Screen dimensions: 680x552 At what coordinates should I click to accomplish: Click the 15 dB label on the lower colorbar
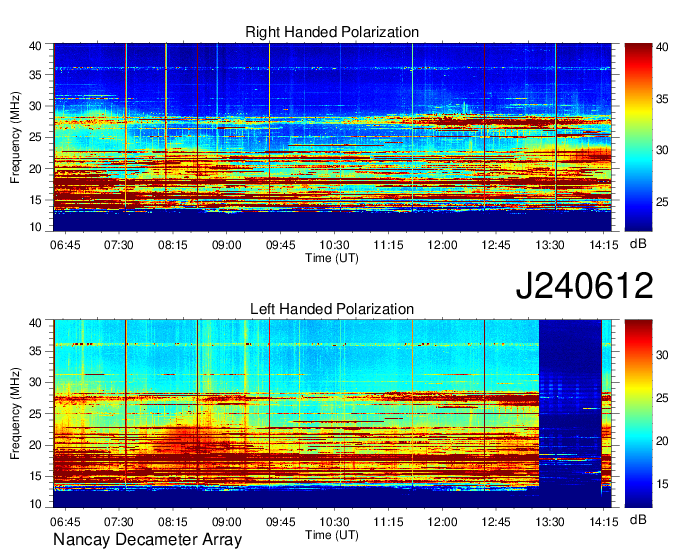662,484
